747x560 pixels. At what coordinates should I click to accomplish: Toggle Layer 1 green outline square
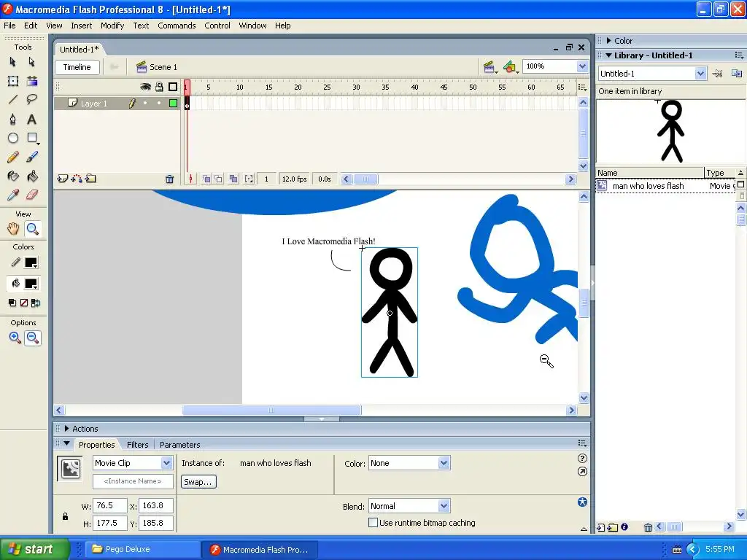(173, 103)
